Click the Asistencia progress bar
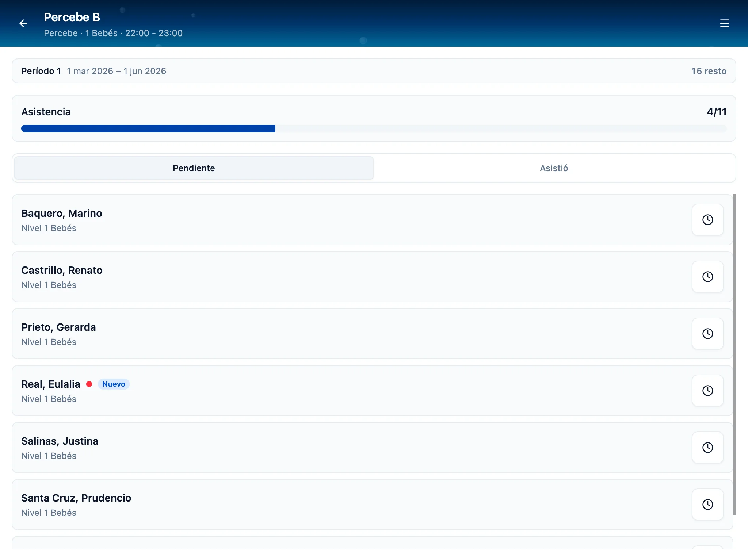Viewport: 748px width, 560px height. coord(374,129)
